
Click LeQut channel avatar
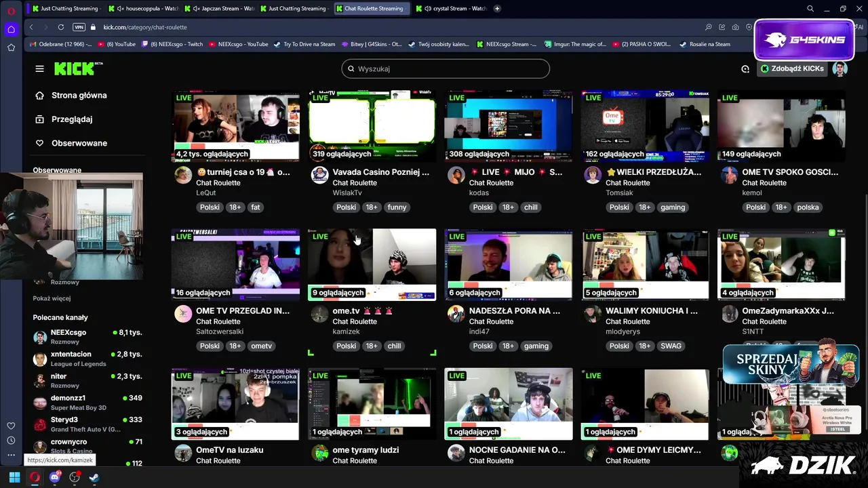183,175
